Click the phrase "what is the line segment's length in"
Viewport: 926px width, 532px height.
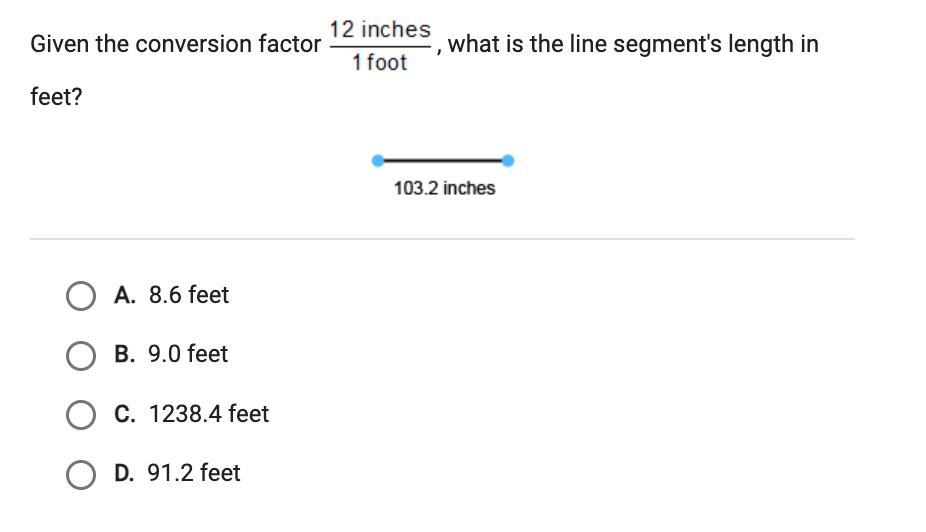coord(635,45)
